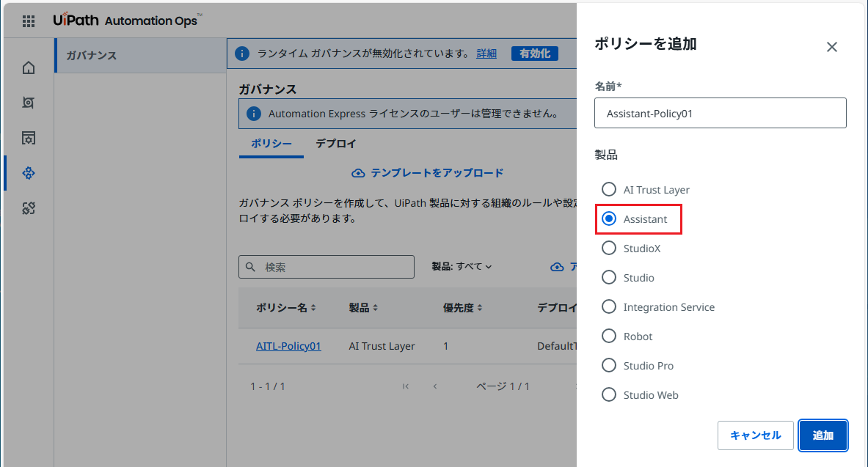This screenshot has width=868, height=467.
Task: Click the AI Trust Layer table cell
Action: tap(382, 346)
